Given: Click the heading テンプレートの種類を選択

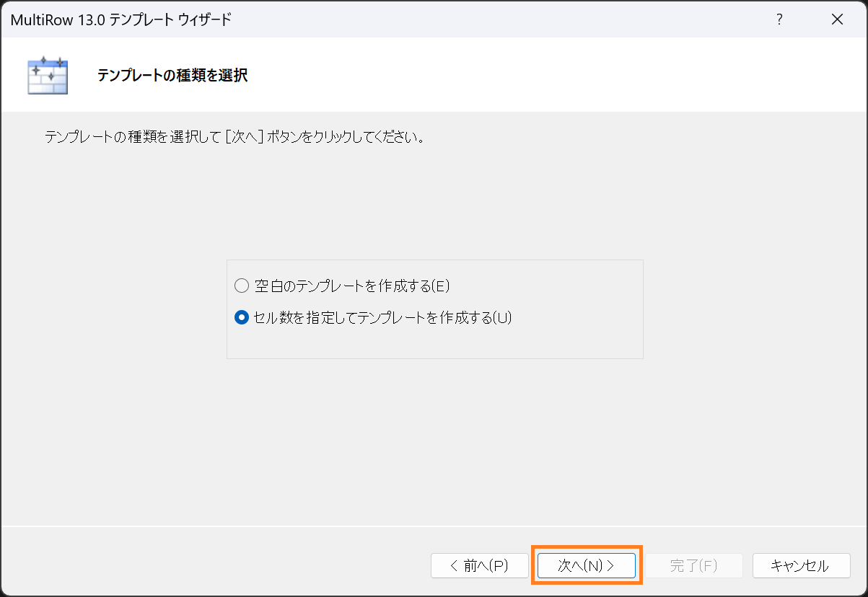Looking at the screenshot, I should 172,75.
